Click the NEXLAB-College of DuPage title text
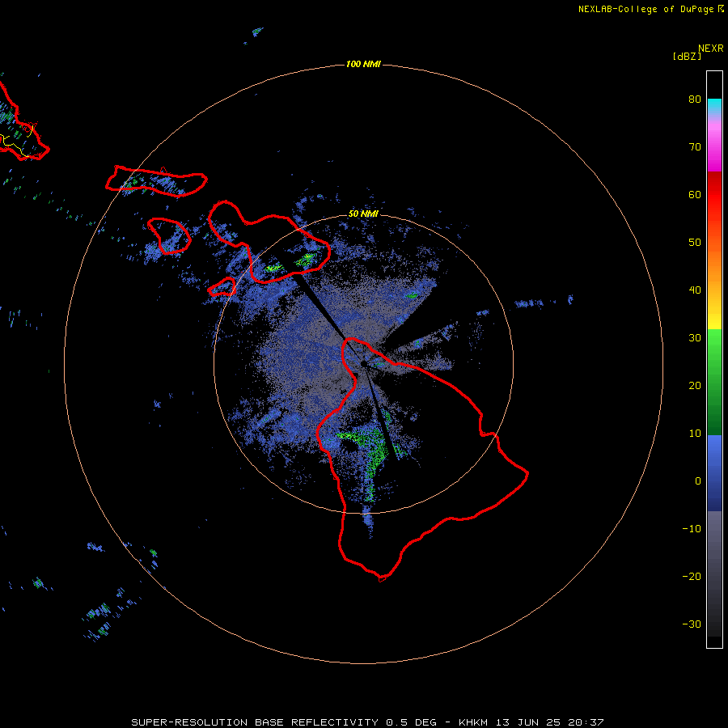The image size is (728, 728). pos(645,9)
